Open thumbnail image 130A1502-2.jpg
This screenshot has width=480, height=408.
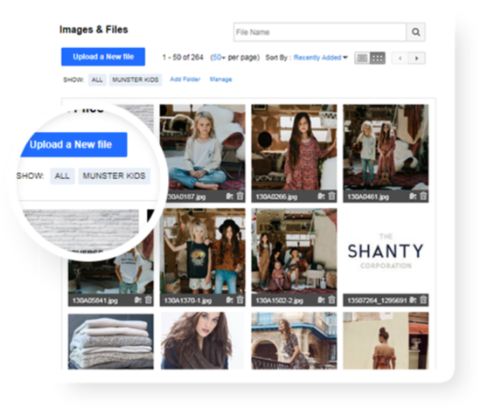pyautogui.click(x=294, y=251)
